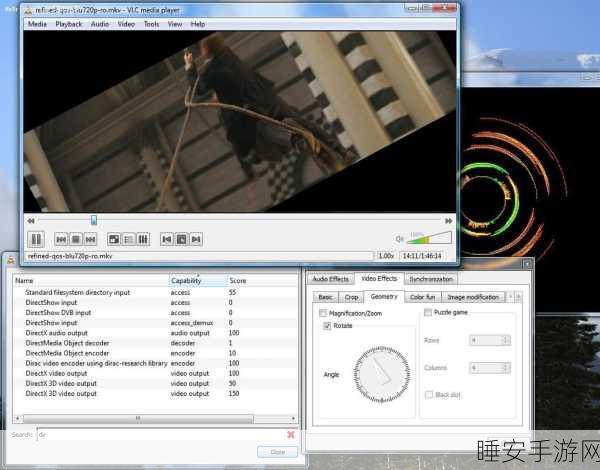Open the Media menu
Viewport: 600px width, 470px height.
tap(37, 24)
